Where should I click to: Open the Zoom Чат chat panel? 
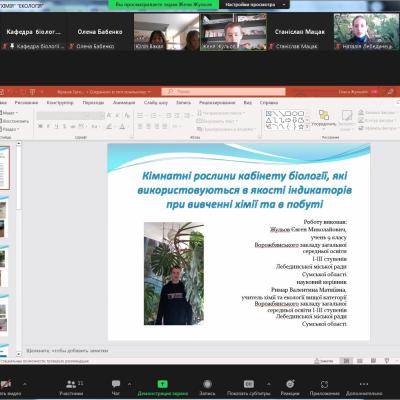[x=116, y=388]
